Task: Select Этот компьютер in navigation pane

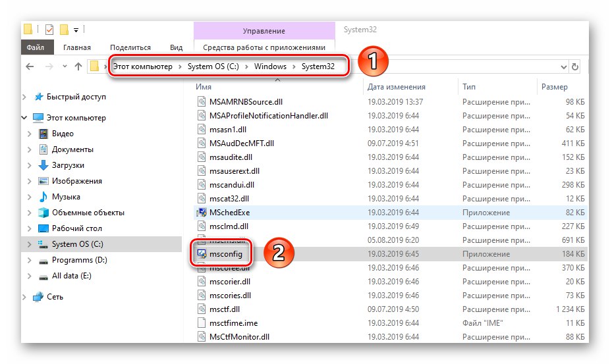Action: [x=76, y=117]
